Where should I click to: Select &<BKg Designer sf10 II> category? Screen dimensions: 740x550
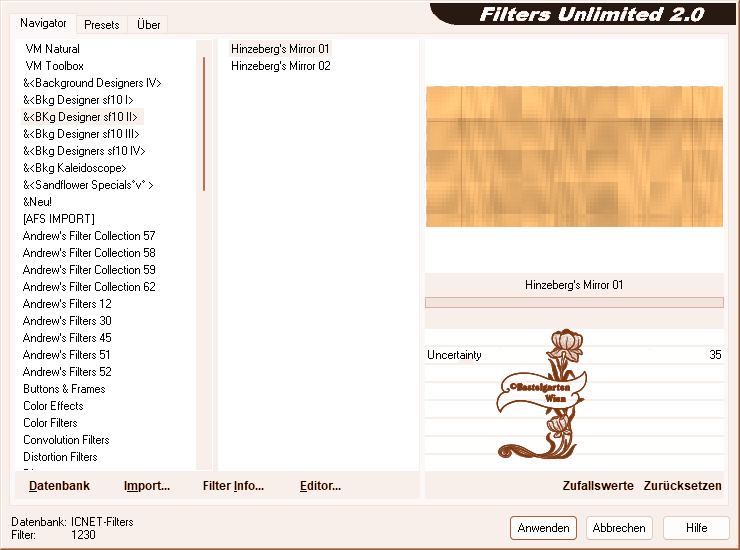(x=80, y=117)
